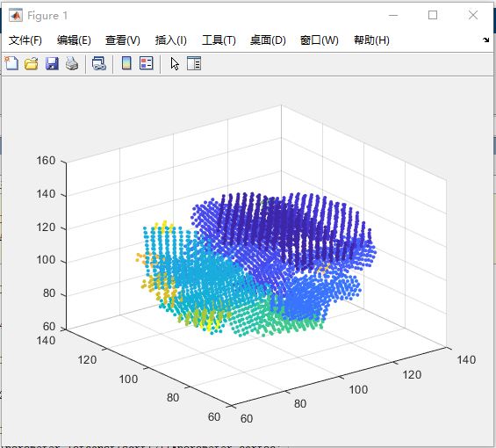
Task: Open the 插入(I) menu
Action: [x=170, y=40]
